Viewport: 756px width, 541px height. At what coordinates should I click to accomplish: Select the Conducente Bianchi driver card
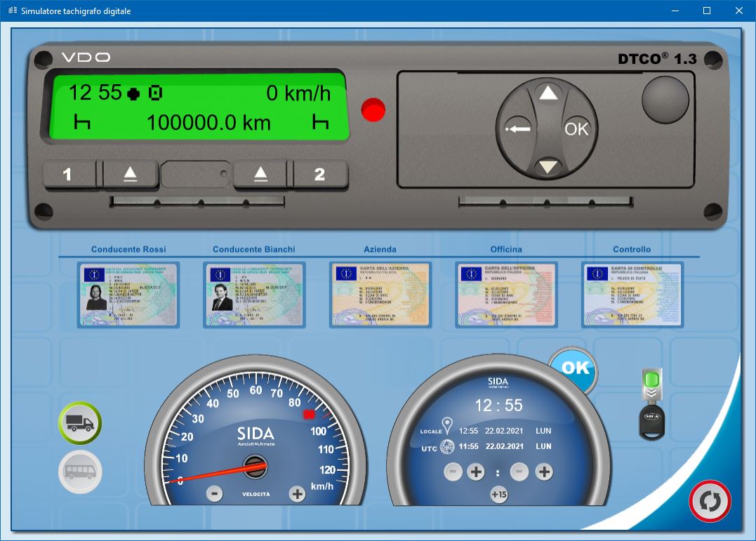coord(254,294)
